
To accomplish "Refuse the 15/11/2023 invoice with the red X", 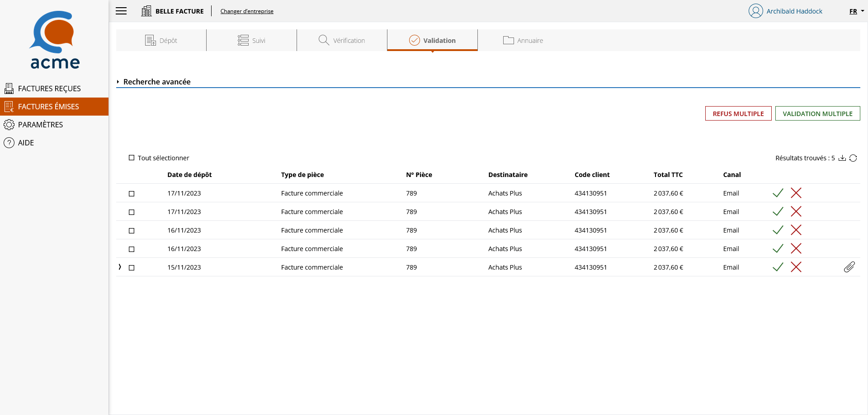I will [x=796, y=267].
